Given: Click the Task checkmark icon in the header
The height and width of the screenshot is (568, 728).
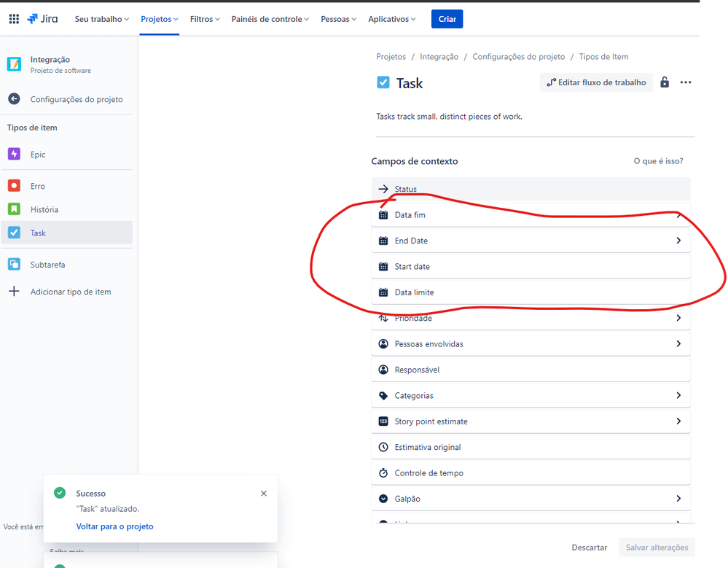Looking at the screenshot, I should point(383,82).
